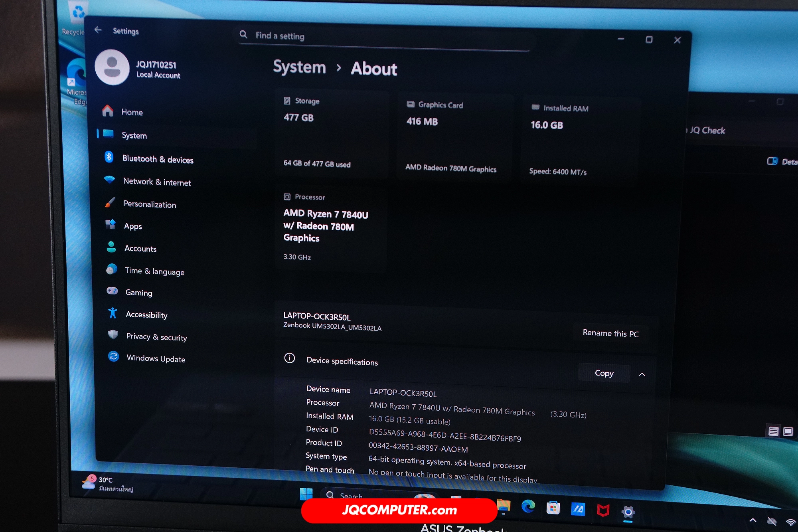Click the Rename this PC button
Image resolution: width=798 pixels, height=532 pixels.
tap(610, 333)
